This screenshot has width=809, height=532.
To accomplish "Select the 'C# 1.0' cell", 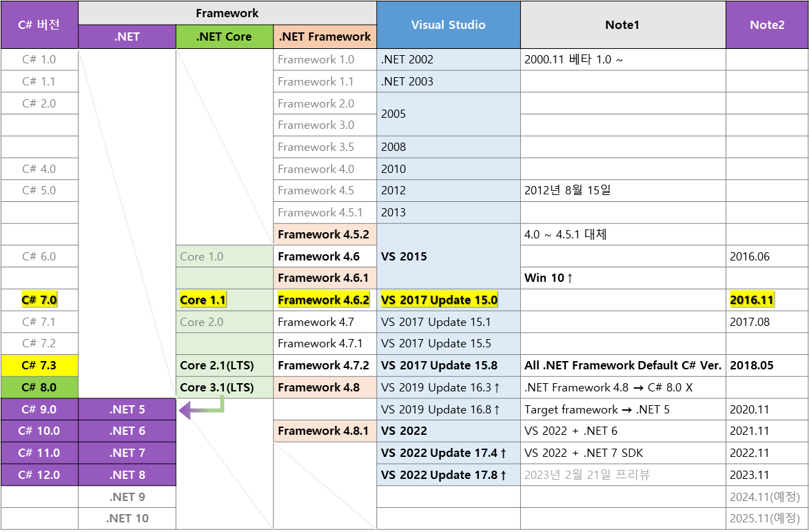I will click(x=39, y=59).
